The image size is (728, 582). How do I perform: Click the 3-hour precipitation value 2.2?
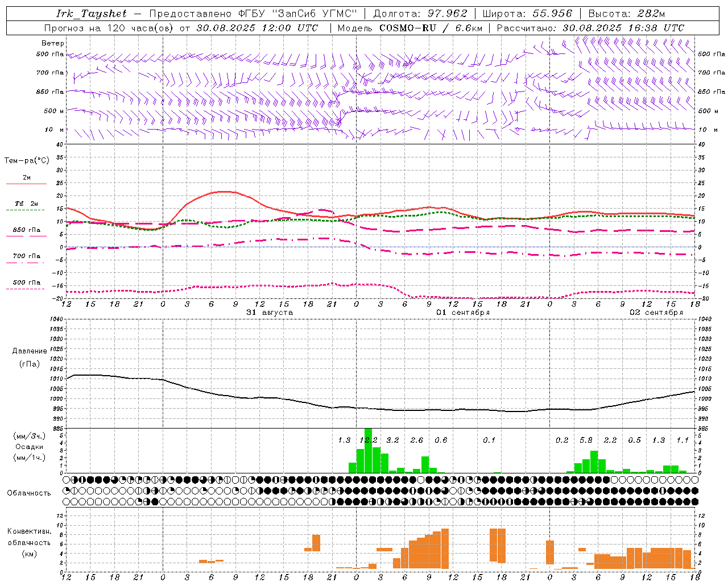click(x=610, y=440)
